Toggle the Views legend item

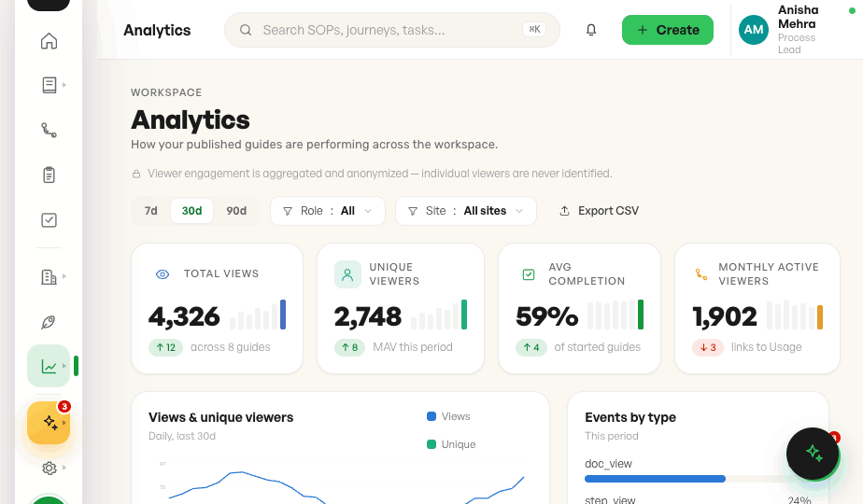tap(448, 416)
